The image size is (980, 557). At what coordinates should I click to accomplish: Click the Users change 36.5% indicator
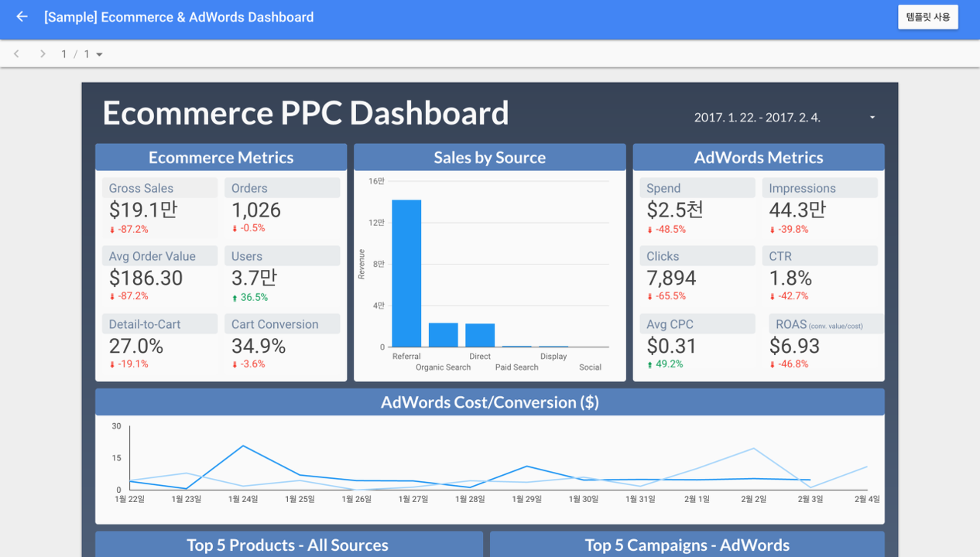pos(250,297)
